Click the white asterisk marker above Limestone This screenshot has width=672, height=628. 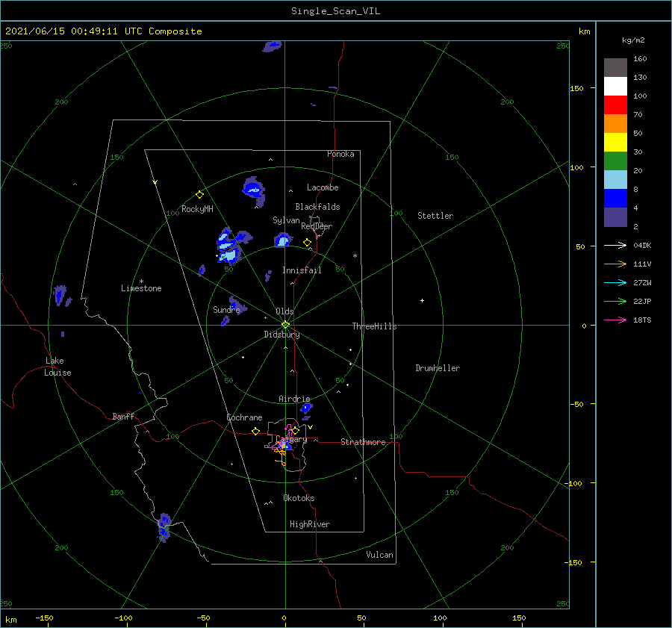pos(141,282)
